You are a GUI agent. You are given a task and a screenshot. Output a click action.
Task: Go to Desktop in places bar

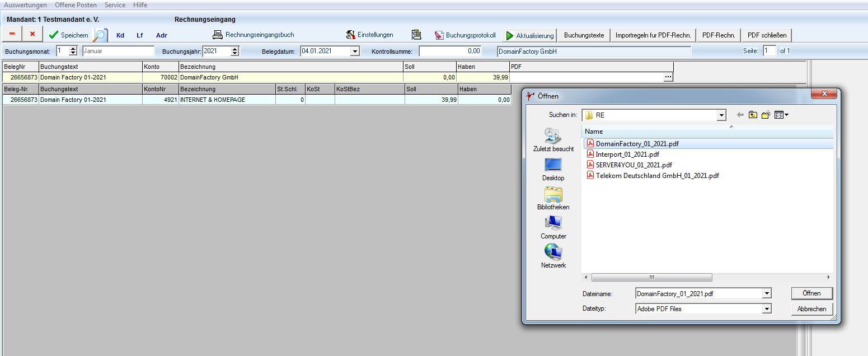(x=553, y=169)
